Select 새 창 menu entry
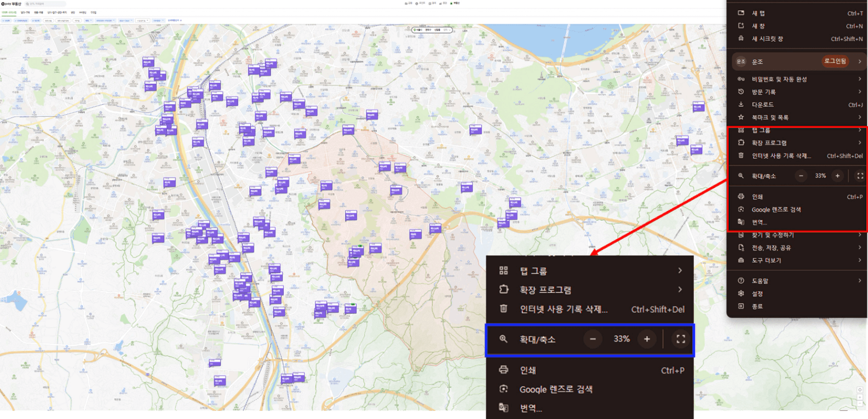The width and height of the screenshot is (868, 419). click(x=758, y=26)
